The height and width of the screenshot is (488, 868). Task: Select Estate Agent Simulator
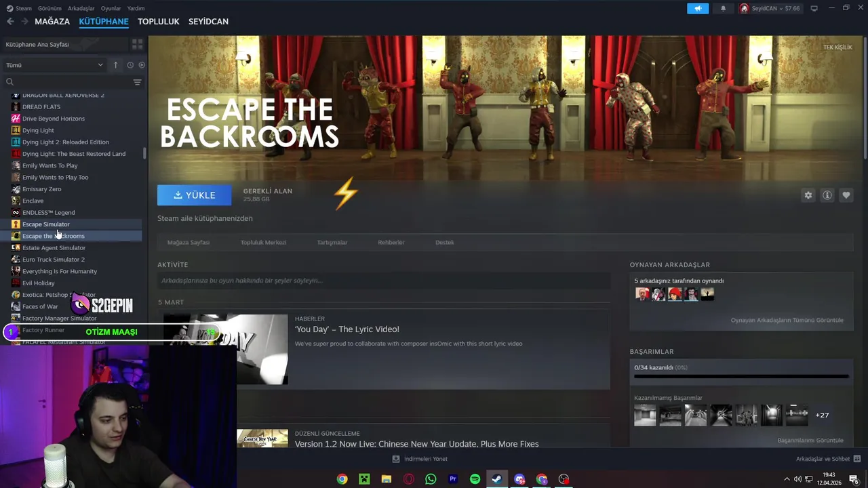click(54, 248)
